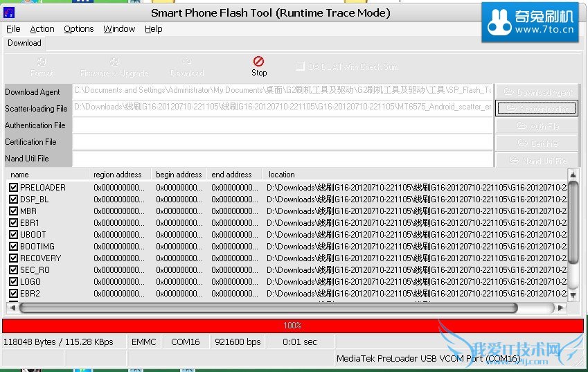588x372 pixels.
Task: Click the Smart Phone Flash Tool title icon
Action: [x=8, y=13]
